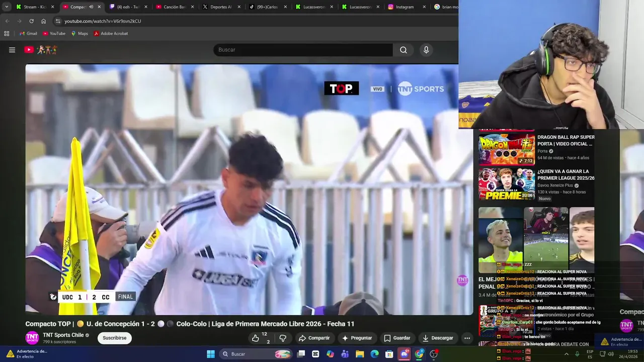This screenshot has width=644, height=362.
Task: Focus the YouTube Buscar search field
Action: pos(303,50)
